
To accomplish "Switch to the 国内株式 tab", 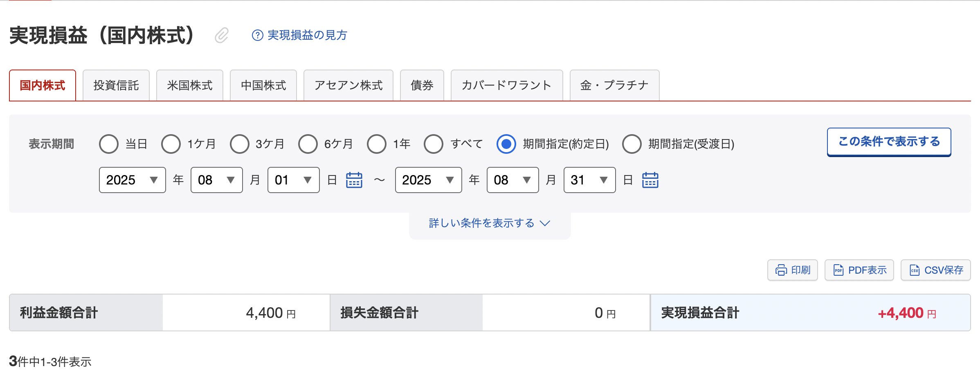I will [43, 85].
